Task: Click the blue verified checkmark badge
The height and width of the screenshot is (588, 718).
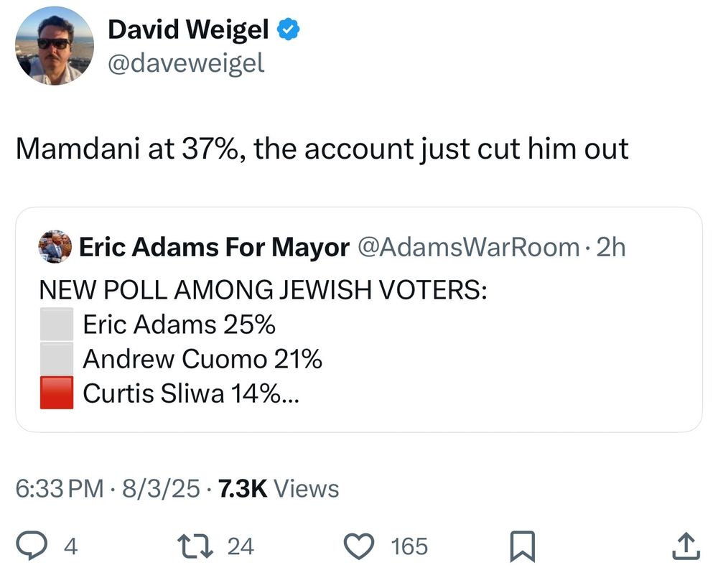Action: (x=289, y=29)
